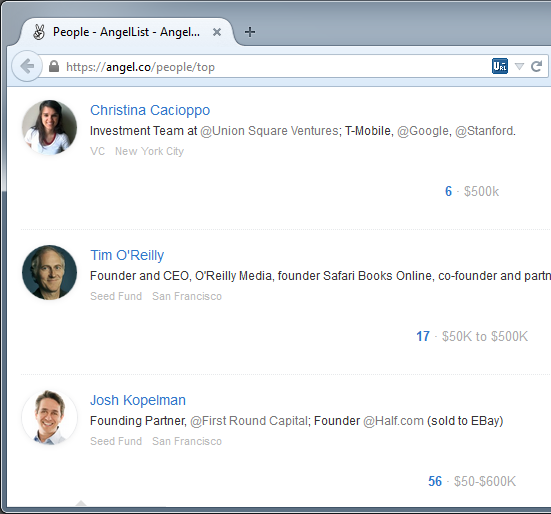Click the $50K to $500K range text
Viewport: 551px width, 514px height.
click(x=485, y=336)
